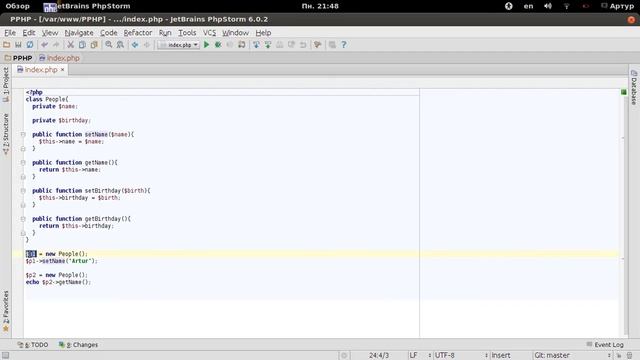Open the Event Log
This screenshot has width=640, height=360.
point(605,345)
